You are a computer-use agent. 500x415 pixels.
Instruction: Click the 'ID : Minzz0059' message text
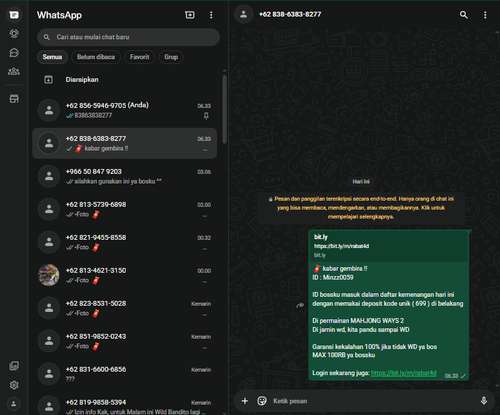tap(333, 277)
